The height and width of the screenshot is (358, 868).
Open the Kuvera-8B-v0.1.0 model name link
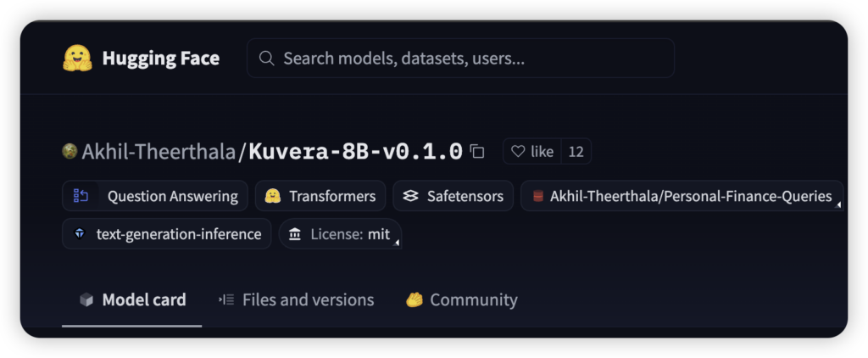(355, 151)
